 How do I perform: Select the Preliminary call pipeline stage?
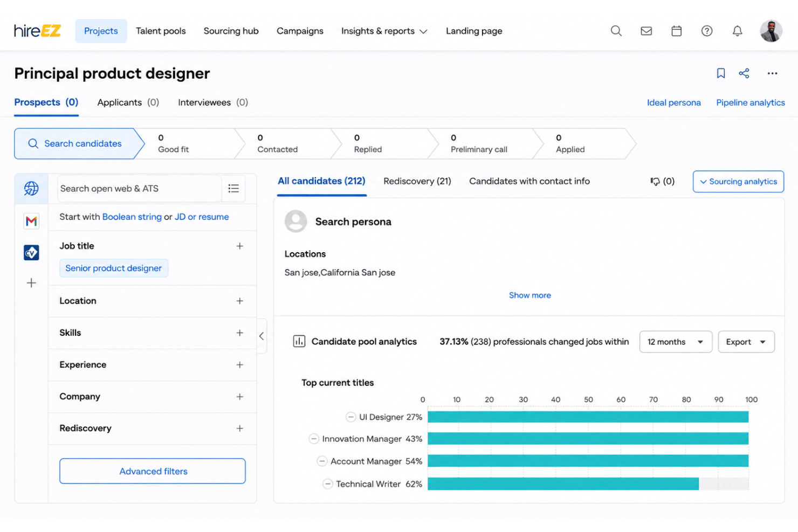tap(485, 143)
